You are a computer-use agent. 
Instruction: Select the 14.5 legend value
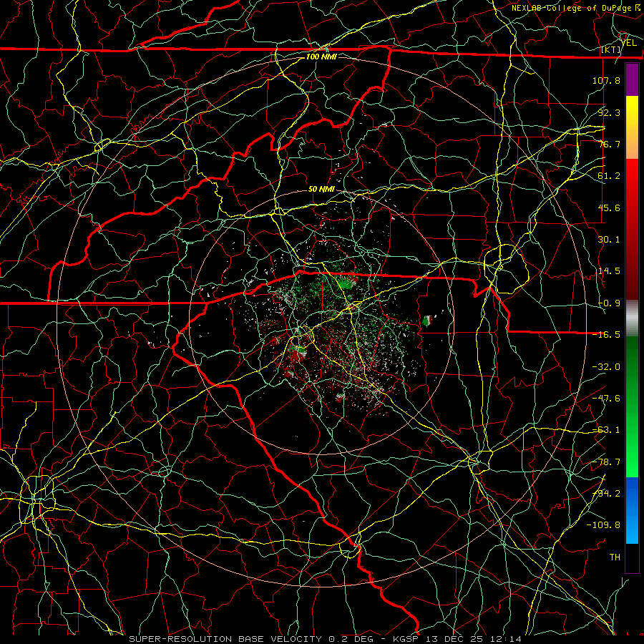click(609, 271)
